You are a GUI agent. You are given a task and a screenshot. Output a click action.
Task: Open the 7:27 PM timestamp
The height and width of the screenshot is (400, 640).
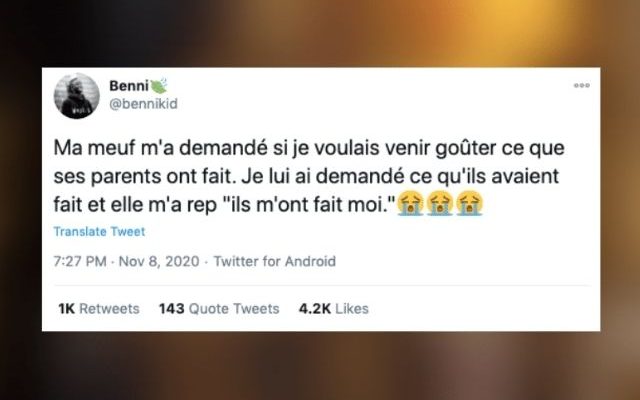(x=80, y=261)
